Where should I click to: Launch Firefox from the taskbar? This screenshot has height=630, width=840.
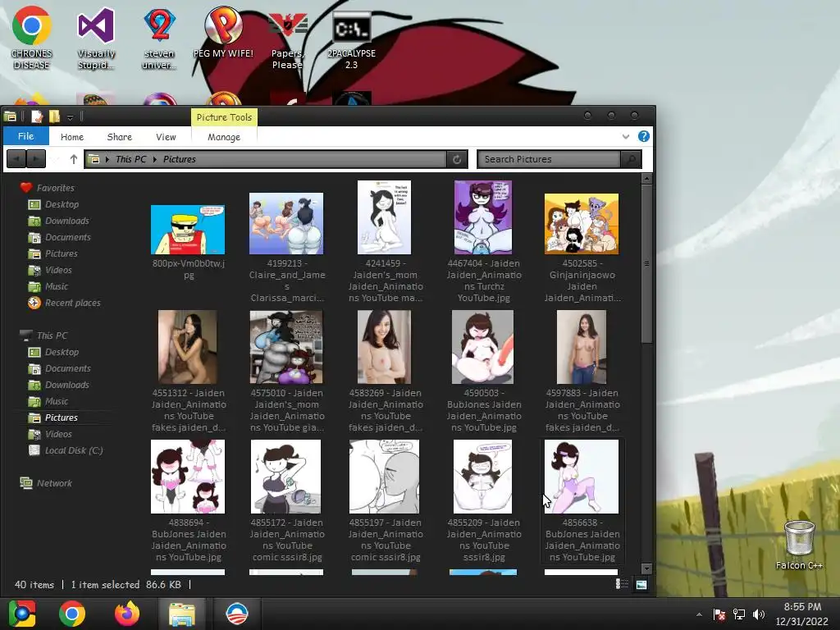[127, 614]
